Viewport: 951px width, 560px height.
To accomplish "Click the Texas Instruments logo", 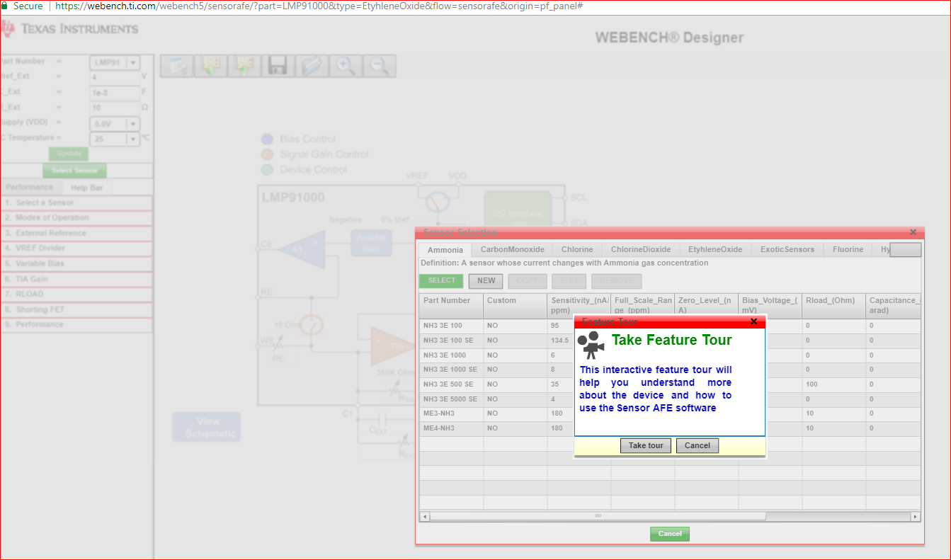I will [69, 29].
